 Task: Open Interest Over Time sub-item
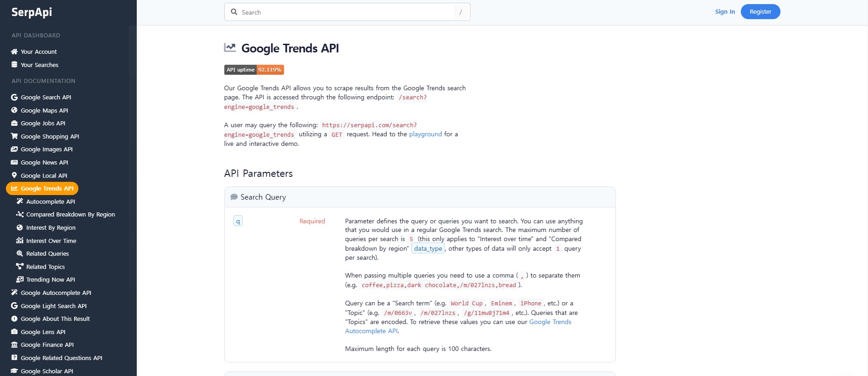tap(51, 241)
